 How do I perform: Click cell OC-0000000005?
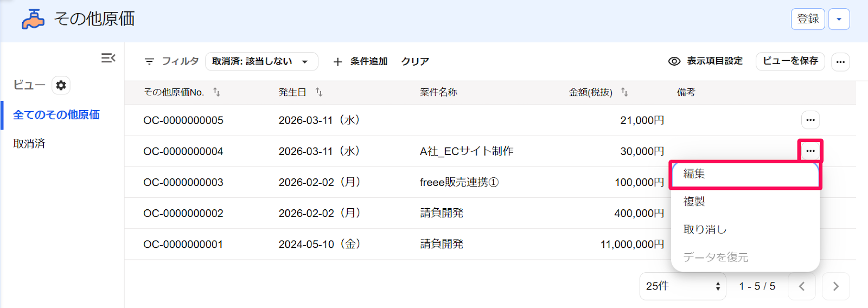pyautogui.click(x=183, y=120)
